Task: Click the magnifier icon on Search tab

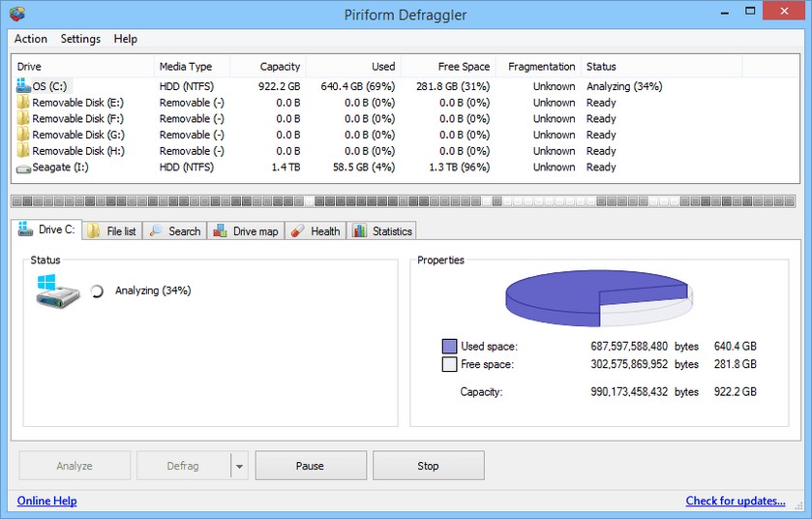Action: click(x=156, y=231)
